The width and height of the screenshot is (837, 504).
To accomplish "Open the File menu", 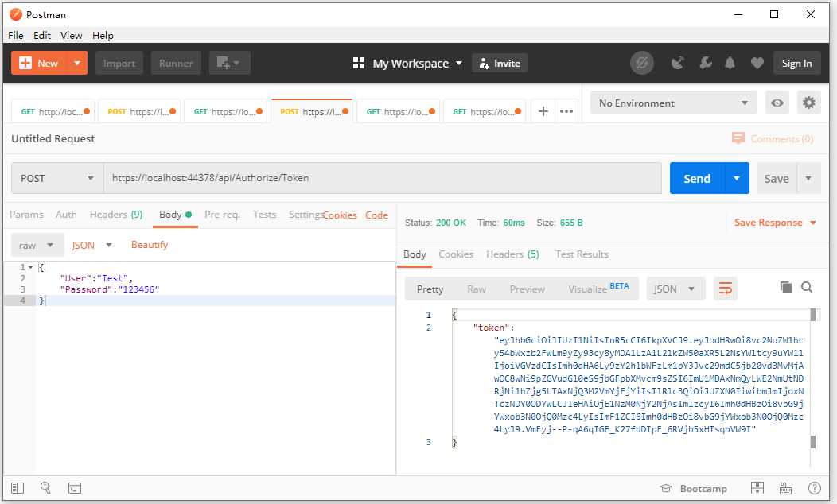I will [x=15, y=35].
